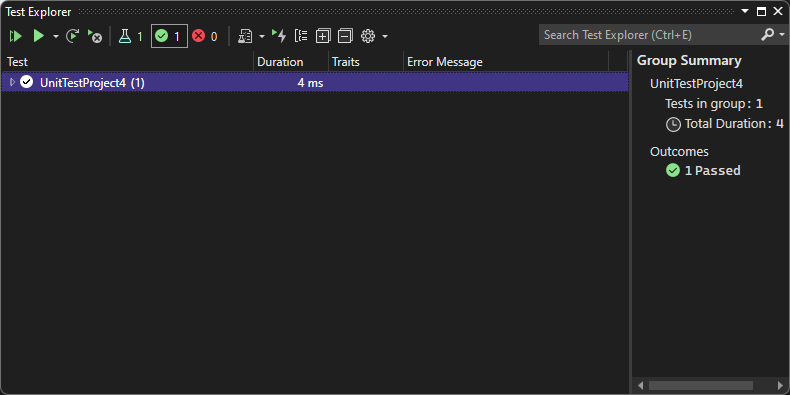Click the 4 ms duration cell
Screen dimensions: 790x395
pos(310,83)
